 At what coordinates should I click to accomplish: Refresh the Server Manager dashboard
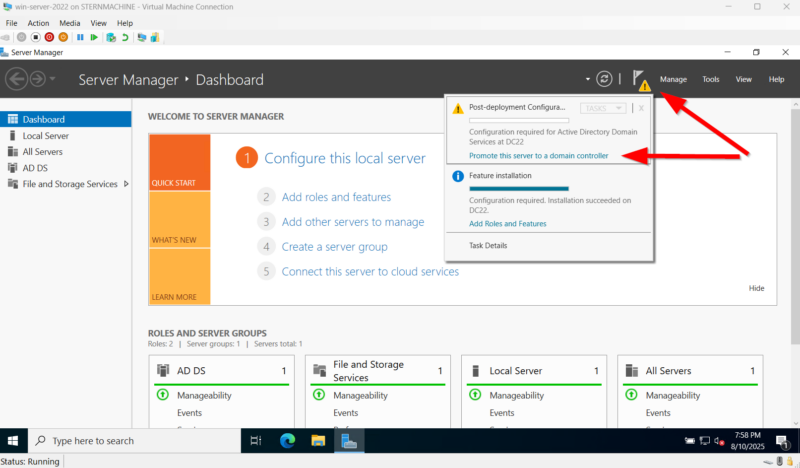click(x=604, y=79)
